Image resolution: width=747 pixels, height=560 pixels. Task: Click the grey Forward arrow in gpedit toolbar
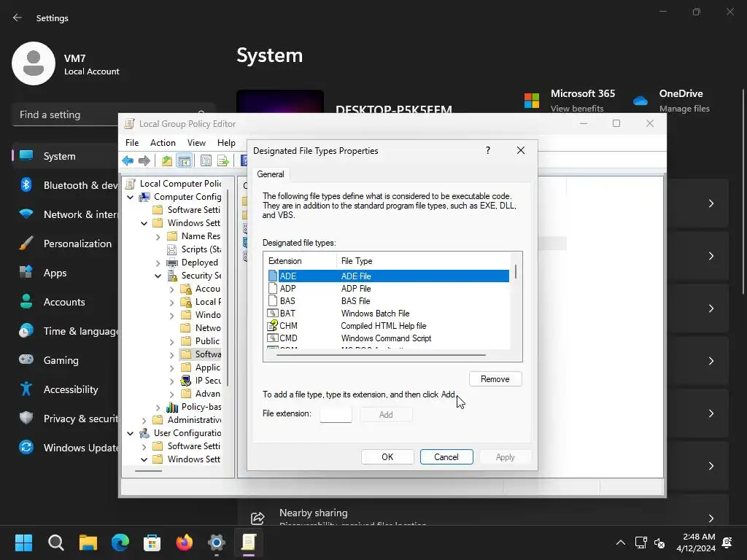[144, 160]
